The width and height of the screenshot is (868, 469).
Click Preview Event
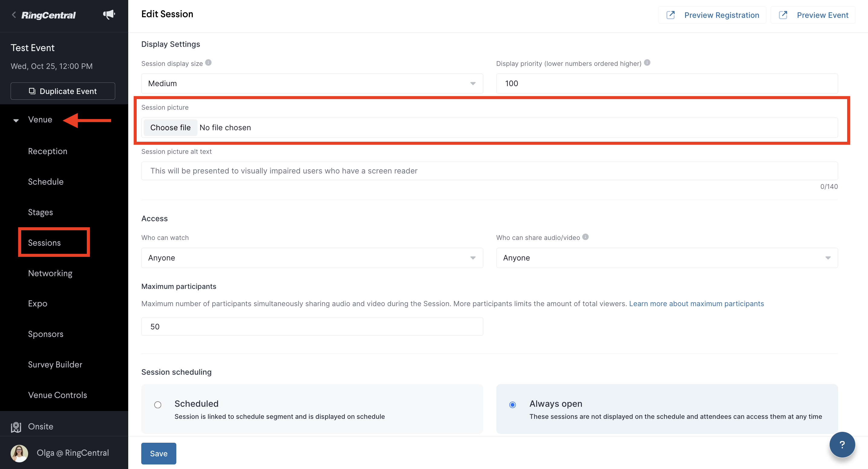click(x=813, y=15)
